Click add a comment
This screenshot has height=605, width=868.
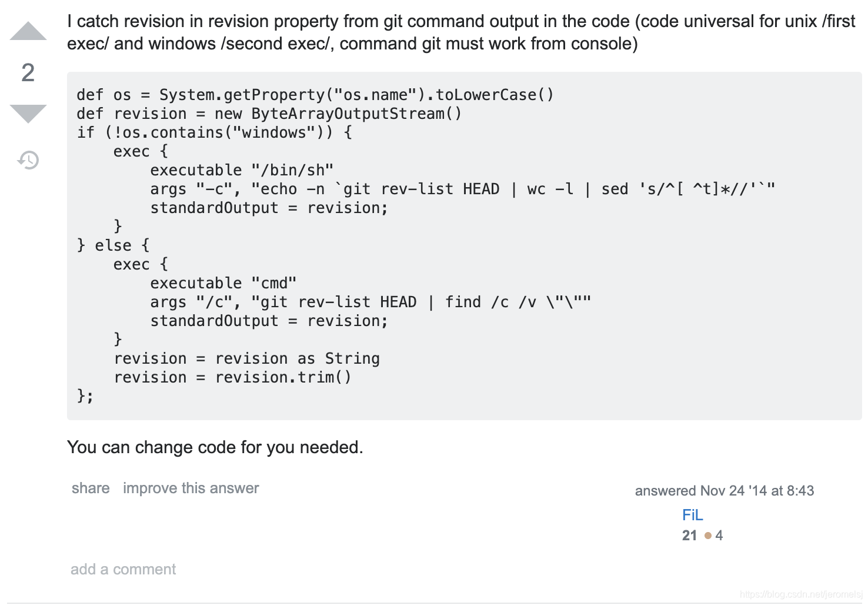click(123, 569)
